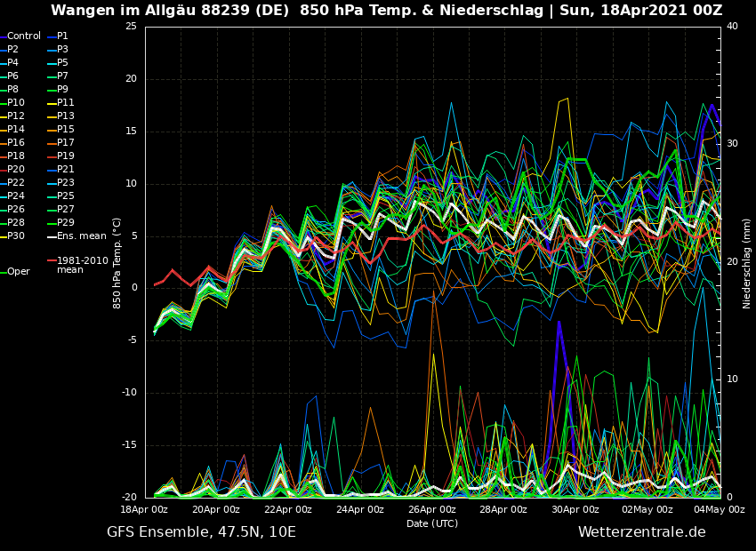Click the 26Apr 00z date tick label

[x=432, y=510]
